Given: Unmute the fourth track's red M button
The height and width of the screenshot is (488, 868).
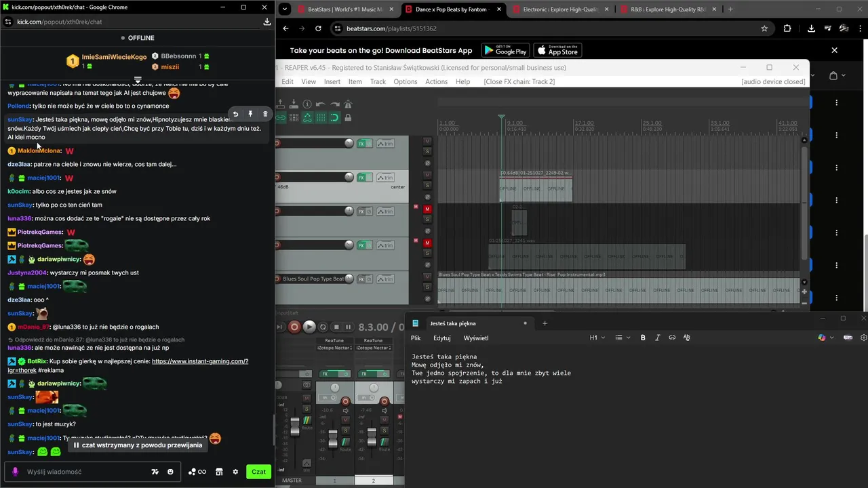Looking at the screenshot, I should 427,243.
